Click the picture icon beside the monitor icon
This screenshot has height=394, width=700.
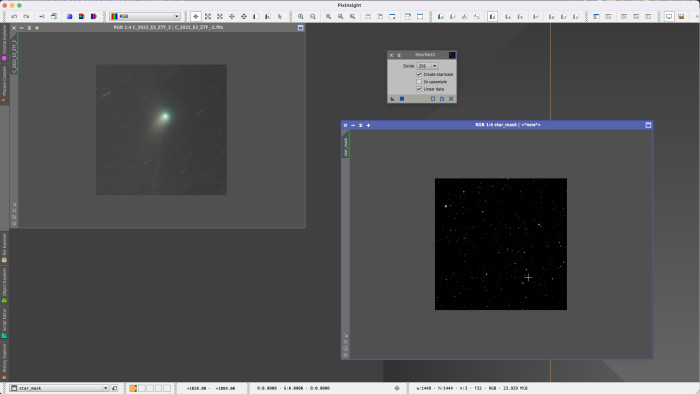coord(681,17)
